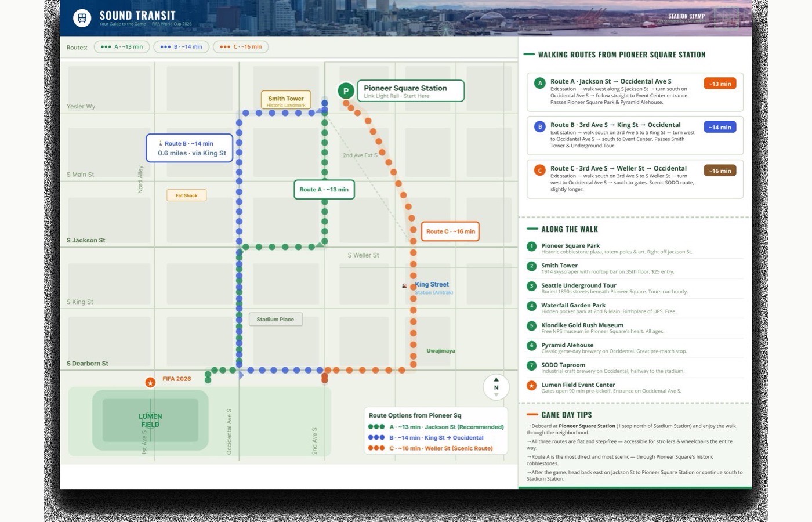
Task: Click the ~14 min blue badge on Route B card
Action: tap(720, 127)
